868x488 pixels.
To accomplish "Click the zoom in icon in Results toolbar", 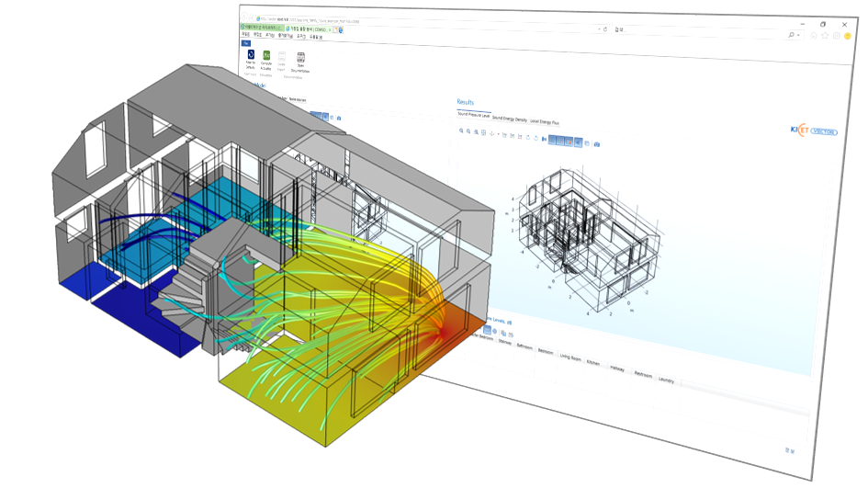I will tap(461, 131).
